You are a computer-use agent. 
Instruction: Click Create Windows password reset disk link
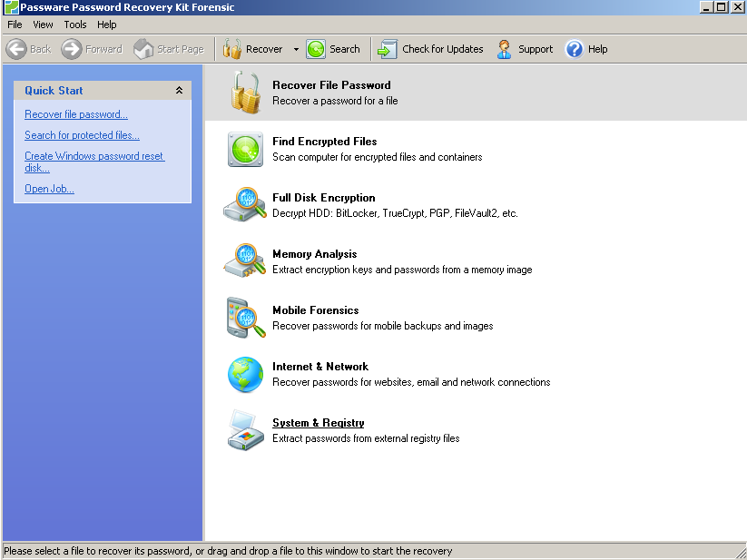pos(93,156)
